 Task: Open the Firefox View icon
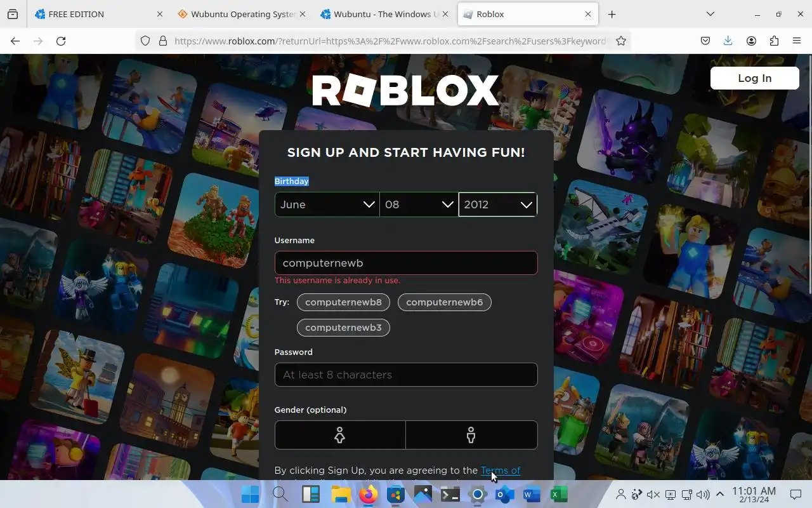point(13,14)
